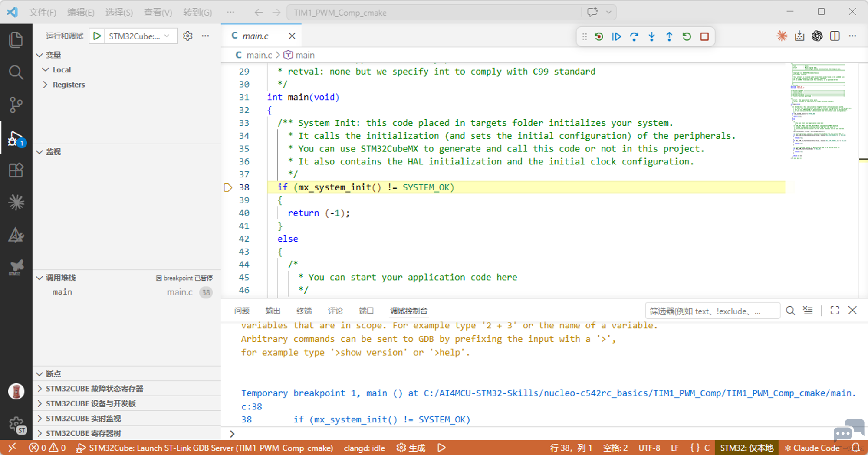
Task: Open launch.json gear settings
Action: 187,36
